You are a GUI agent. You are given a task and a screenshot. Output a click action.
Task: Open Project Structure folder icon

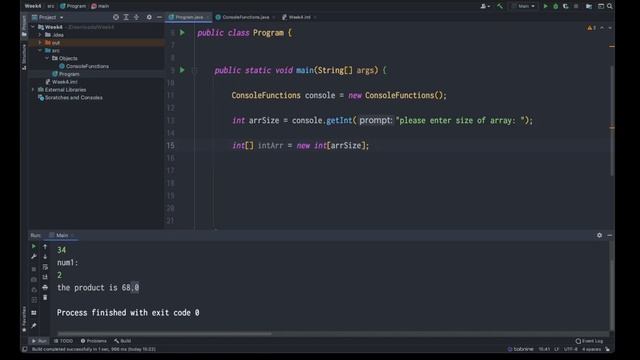589,6
